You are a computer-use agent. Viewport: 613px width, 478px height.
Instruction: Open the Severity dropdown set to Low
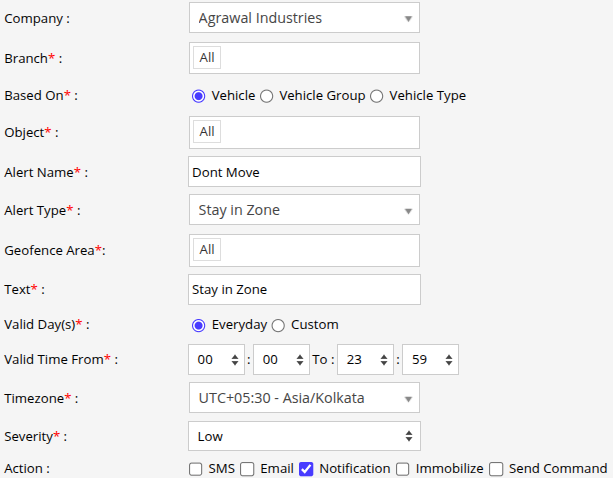304,436
